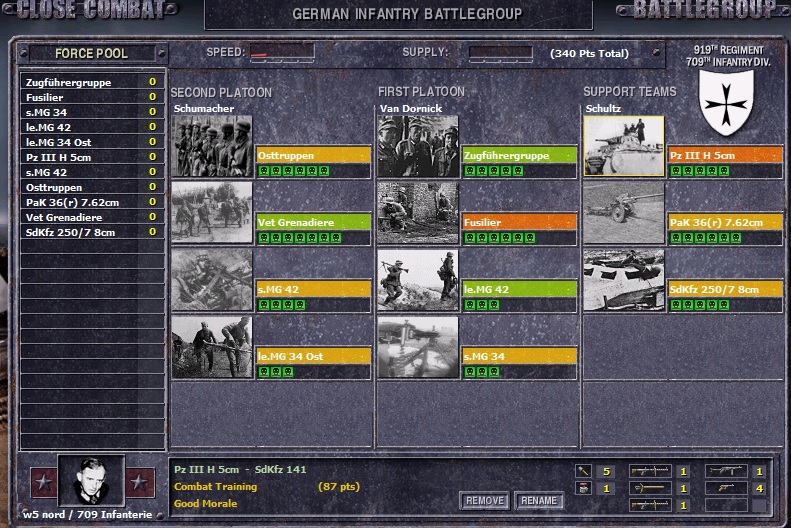This screenshot has width=791, height=528.
Task: Click the green le.MG 42 unit name bar
Action: click(x=520, y=289)
